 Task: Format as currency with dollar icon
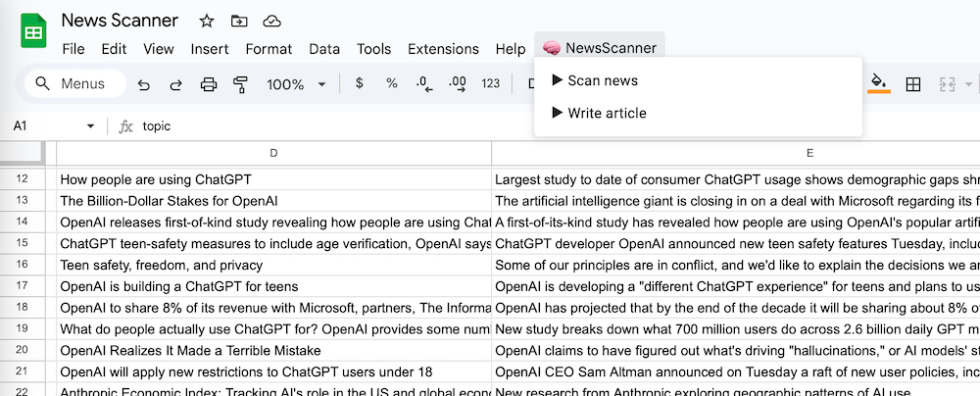tap(359, 84)
